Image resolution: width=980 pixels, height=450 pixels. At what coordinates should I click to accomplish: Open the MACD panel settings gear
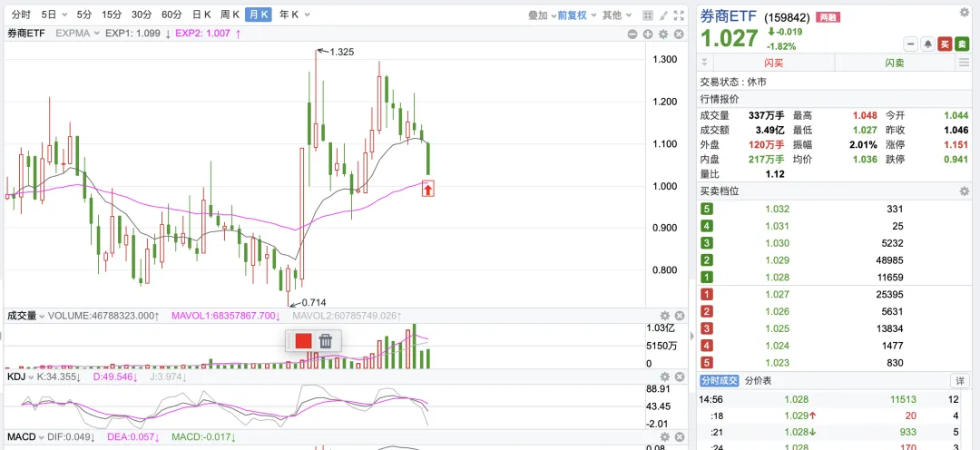click(665, 437)
